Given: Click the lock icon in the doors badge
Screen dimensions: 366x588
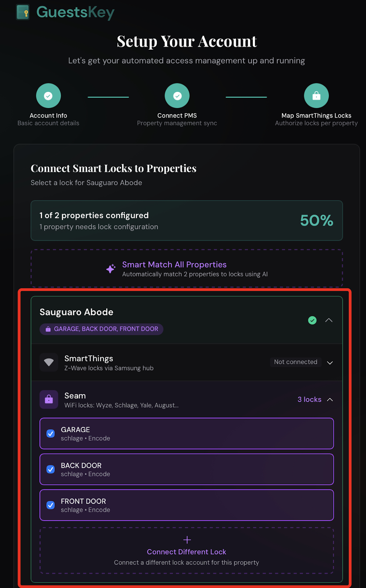Looking at the screenshot, I should pyautogui.click(x=48, y=329).
